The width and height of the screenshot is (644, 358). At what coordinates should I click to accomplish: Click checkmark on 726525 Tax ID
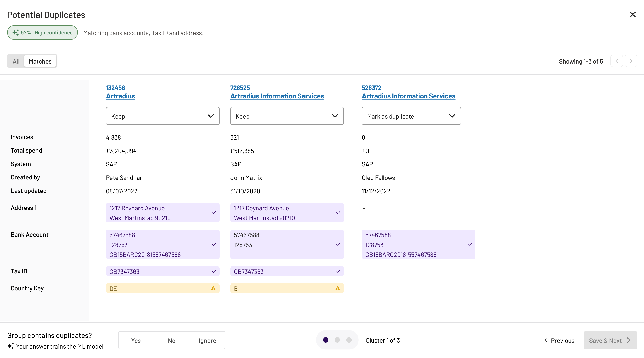338,271
